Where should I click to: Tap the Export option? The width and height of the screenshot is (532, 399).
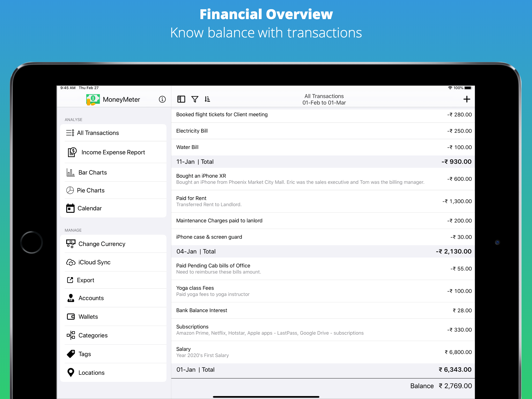tap(85, 280)
